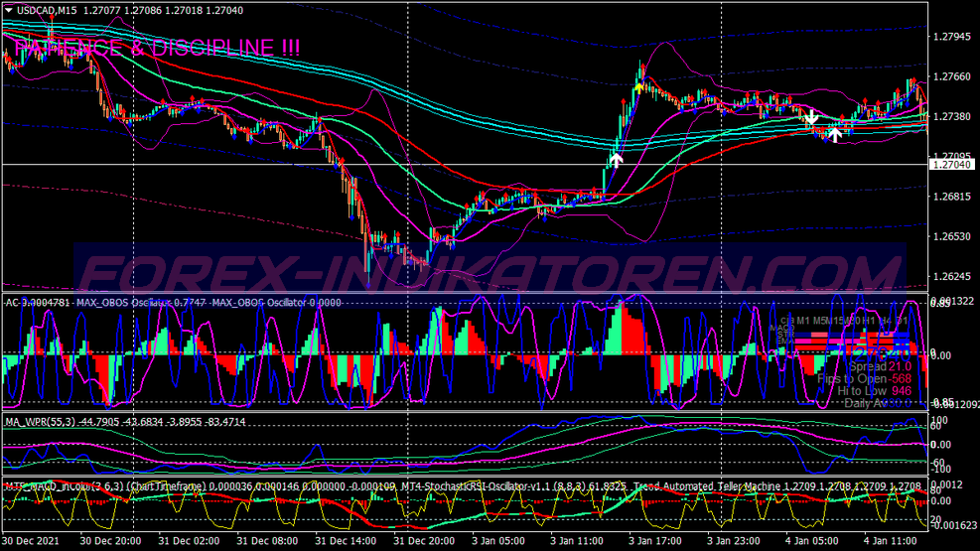Viewport: 980px width, 551px height.
Task: Click the 31 Dec 14:00 time axis label
Action: pyautogui.click(x=346, y=541)
